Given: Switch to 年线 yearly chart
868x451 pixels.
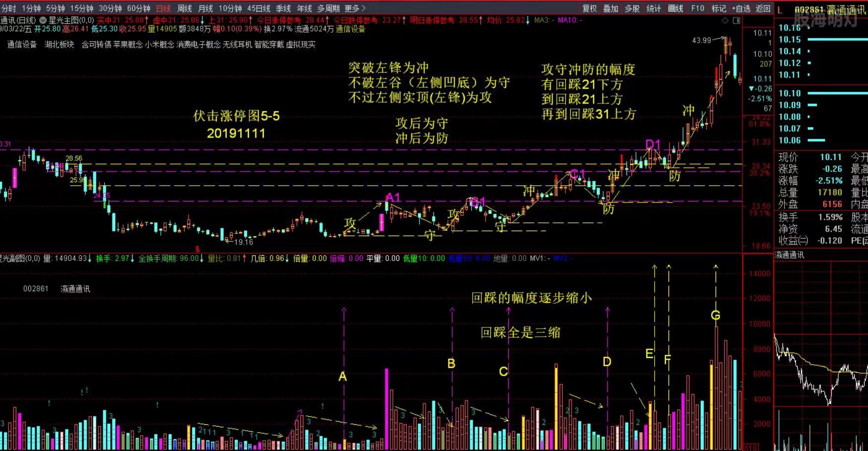Looking at the screenshot, I should click(x=304, y=8).
